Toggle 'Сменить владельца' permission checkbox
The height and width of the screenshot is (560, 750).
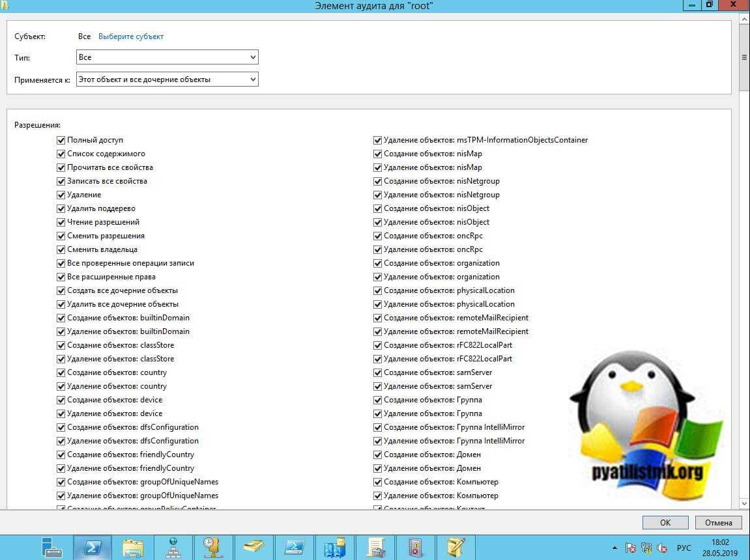click(x=61, y=249)
